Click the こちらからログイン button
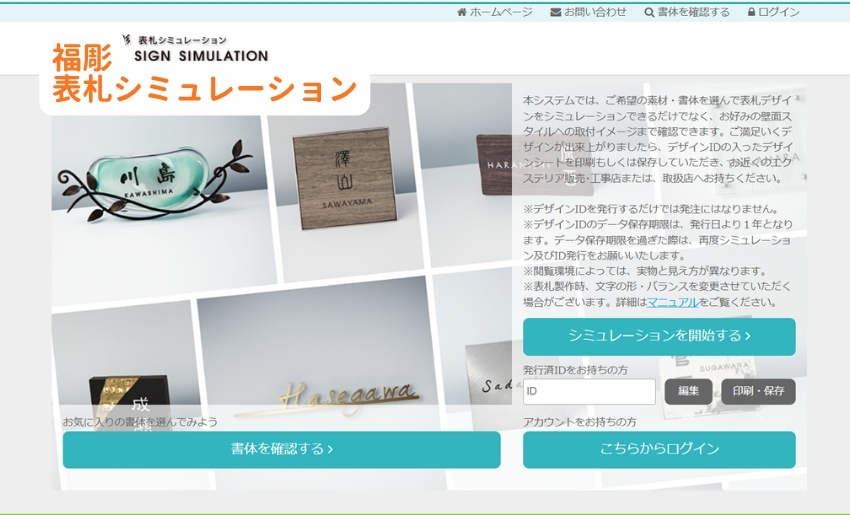 pyautogui.click(x=659, y=449)
